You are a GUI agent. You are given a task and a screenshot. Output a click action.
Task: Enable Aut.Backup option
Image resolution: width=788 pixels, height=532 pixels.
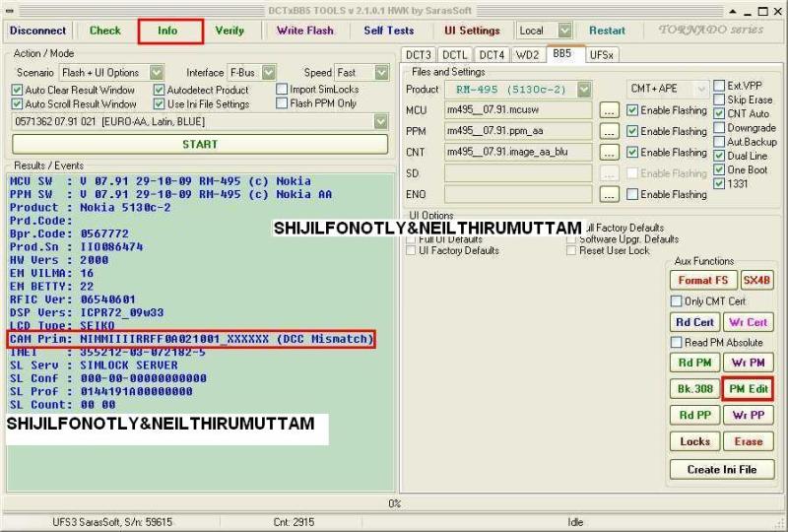tap(719, 142)
